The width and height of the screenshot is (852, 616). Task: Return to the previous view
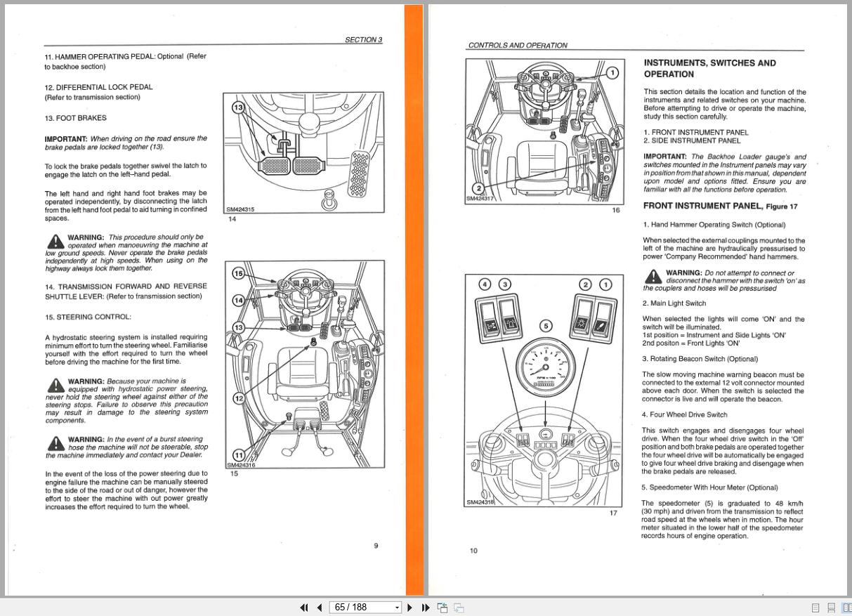[442, 607]
